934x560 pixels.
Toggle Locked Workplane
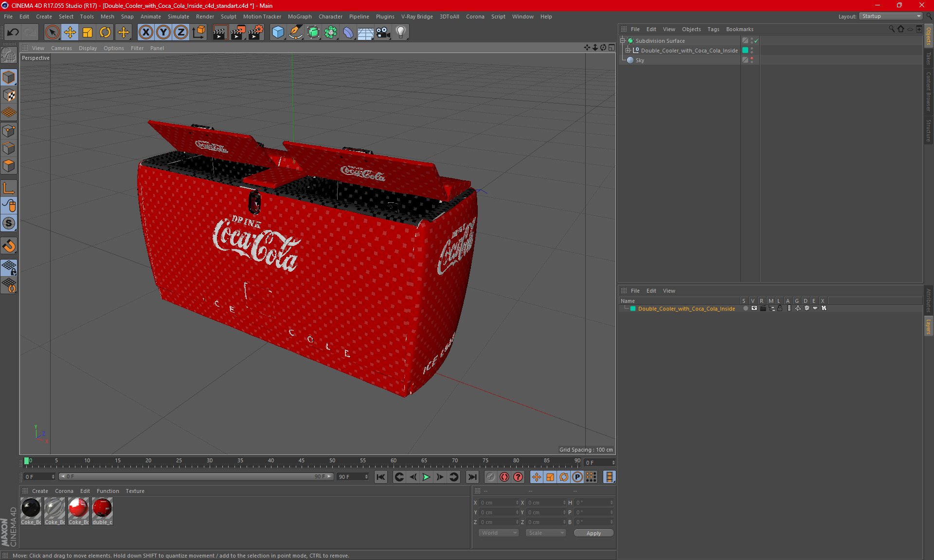[x=9, y=267]
